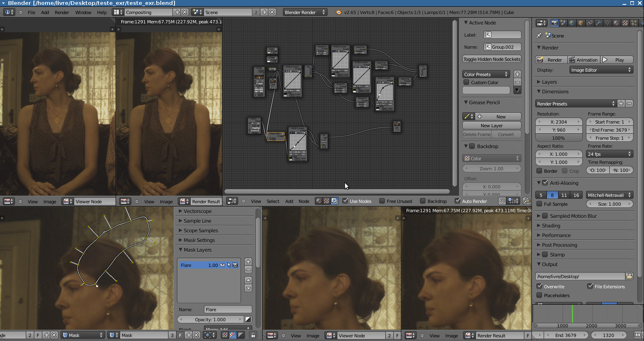This screenshot has height=341, width=644.
Task: Open the Node menu in node editor
Action: point(304,201)
